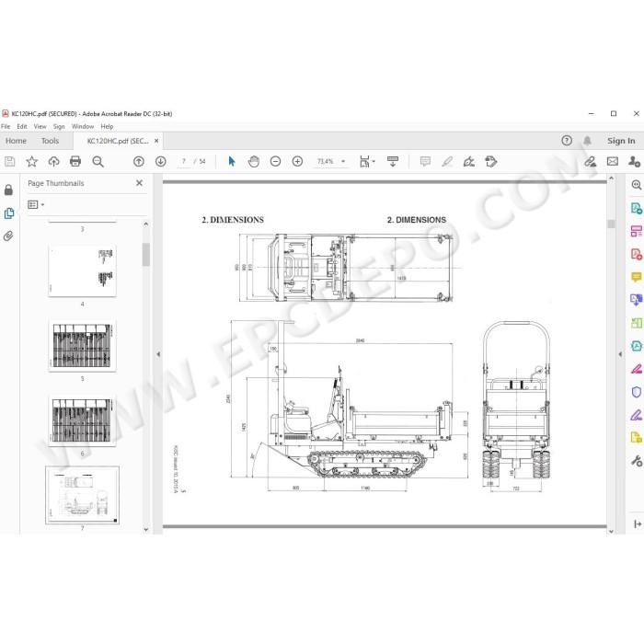Add a comment sticky note

pyautogui.click(x=425, y=161)
